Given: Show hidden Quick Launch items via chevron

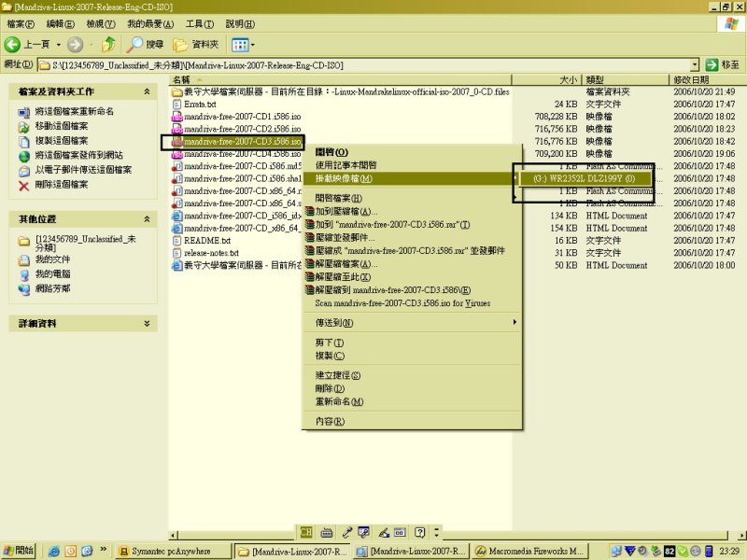Looking at the screenshot, I should point(103,550).
